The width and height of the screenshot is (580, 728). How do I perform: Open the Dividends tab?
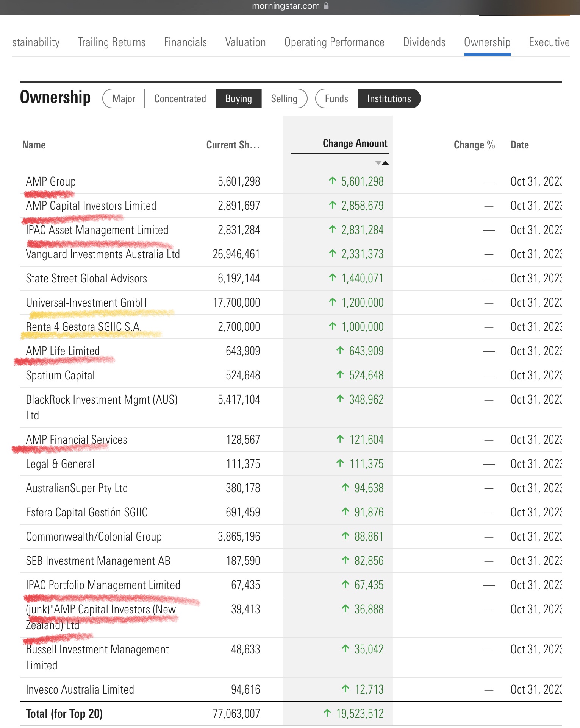click(424, 42)
